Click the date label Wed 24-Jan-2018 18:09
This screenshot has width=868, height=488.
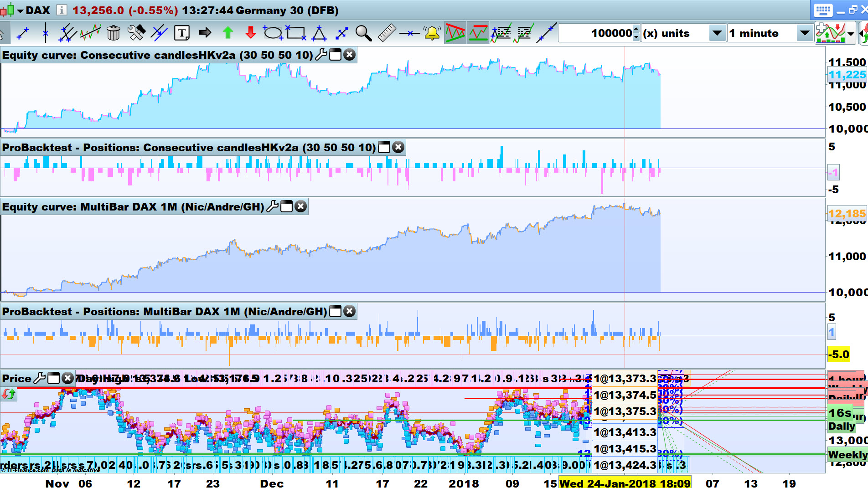click(625, 483)
